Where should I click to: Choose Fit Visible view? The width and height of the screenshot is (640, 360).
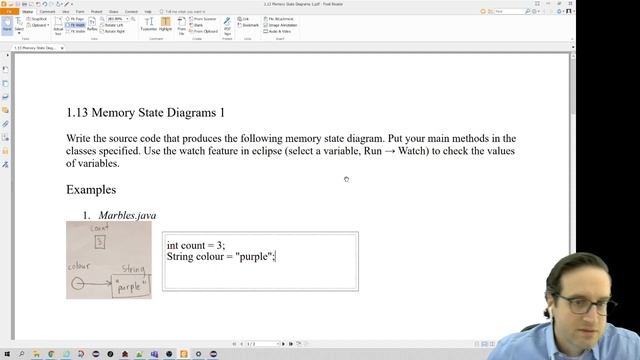pos(75,31)
